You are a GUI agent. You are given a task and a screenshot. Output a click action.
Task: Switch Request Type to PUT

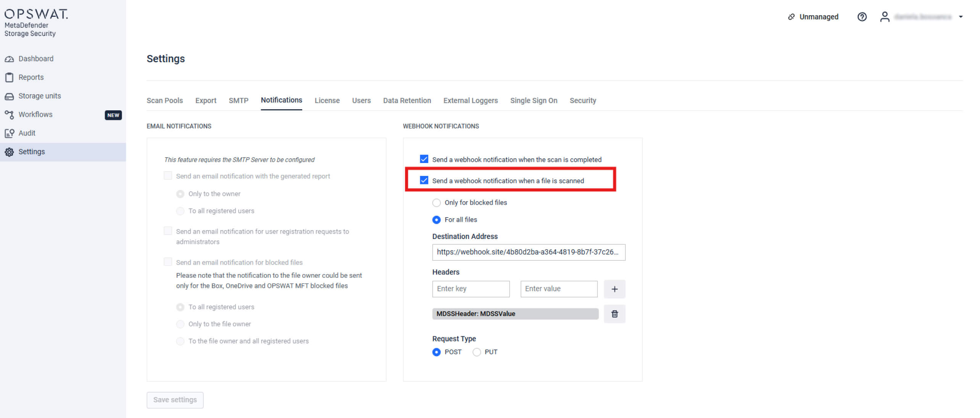coord(476,352)
